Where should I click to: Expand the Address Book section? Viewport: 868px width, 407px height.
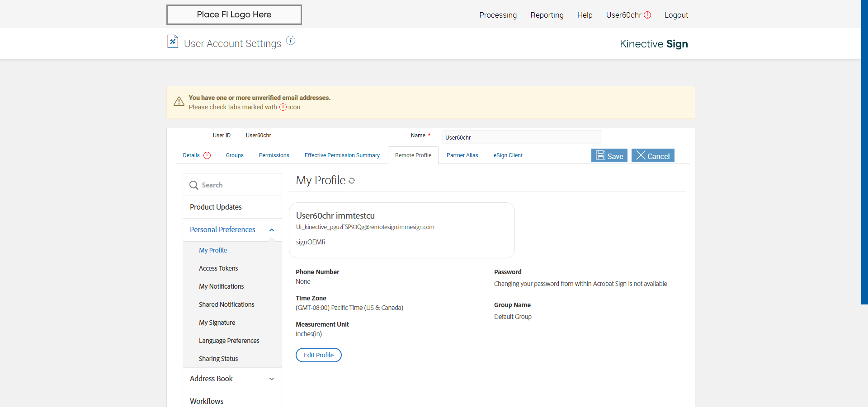(x=271, y=379)
